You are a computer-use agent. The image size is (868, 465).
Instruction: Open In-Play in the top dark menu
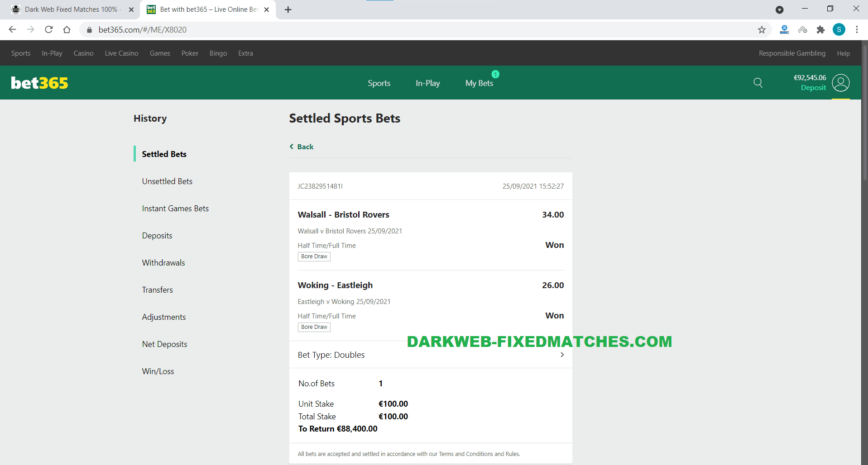pos(52,53)
